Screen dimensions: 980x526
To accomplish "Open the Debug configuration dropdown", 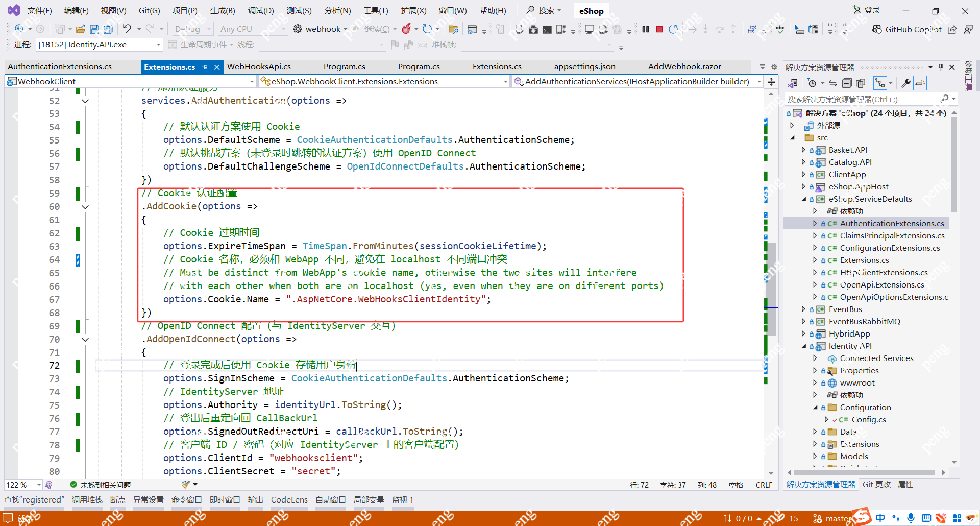I will click(x=193, y=29).
